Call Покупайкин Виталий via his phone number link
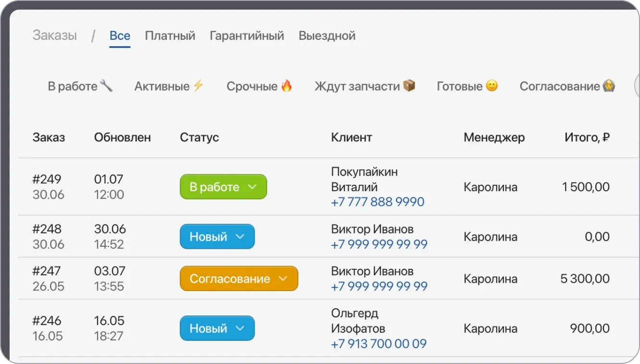 point(377,202)
